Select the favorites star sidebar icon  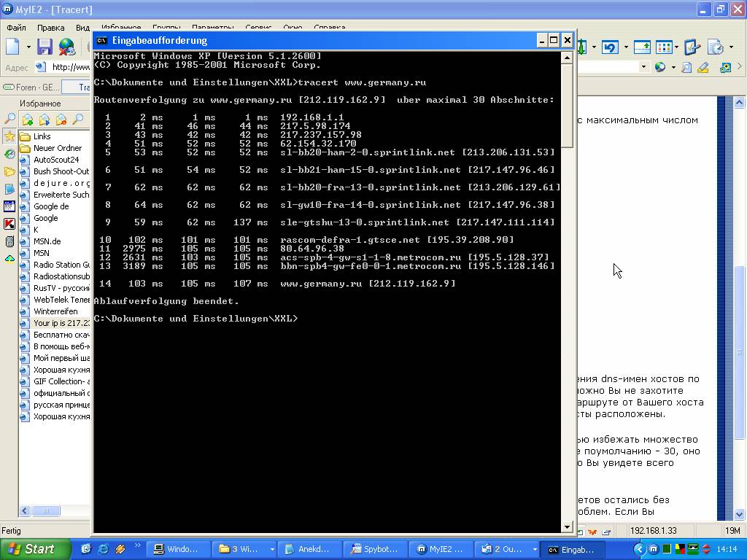(x=9, y=136)
